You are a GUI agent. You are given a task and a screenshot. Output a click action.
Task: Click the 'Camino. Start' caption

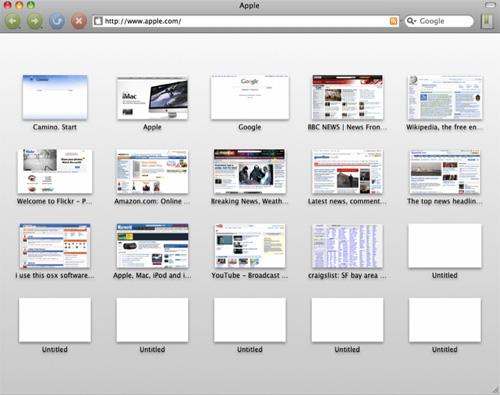pyautogui.click(x=55, y=127)
